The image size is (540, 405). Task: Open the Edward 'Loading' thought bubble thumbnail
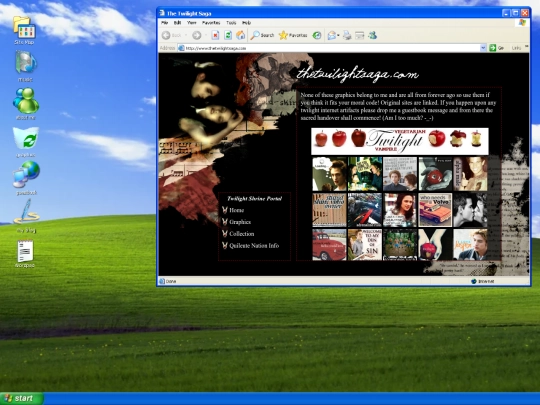[x=329, y=174]
